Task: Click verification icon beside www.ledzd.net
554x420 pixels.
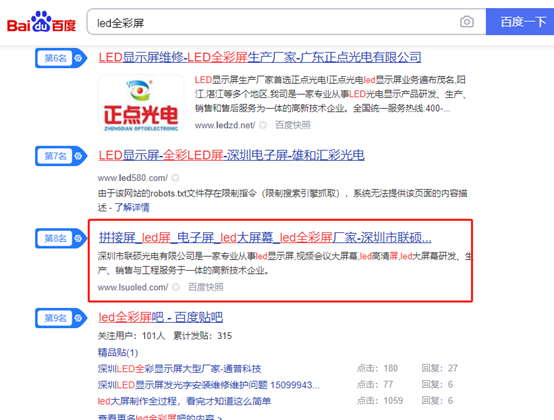Action: tap(263, 125)
